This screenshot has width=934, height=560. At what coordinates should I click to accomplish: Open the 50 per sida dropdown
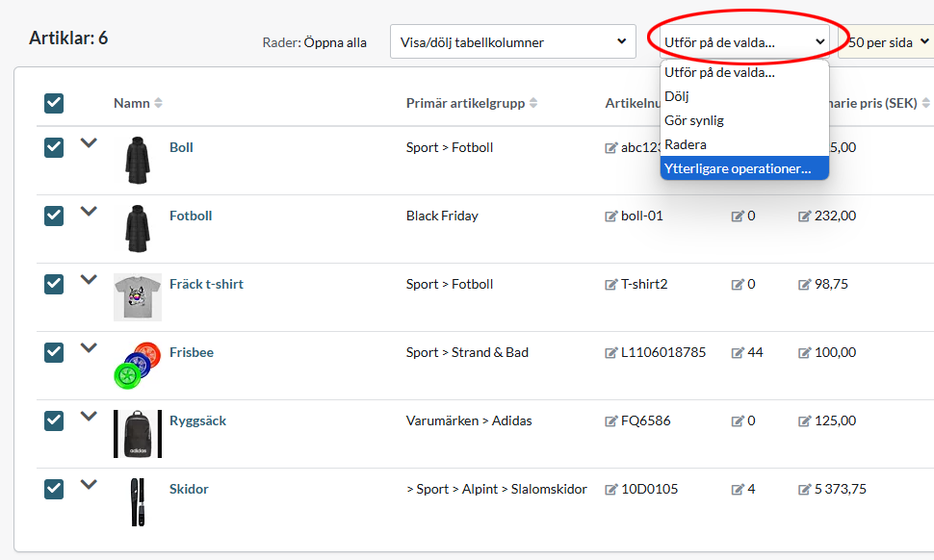[888, 42]
